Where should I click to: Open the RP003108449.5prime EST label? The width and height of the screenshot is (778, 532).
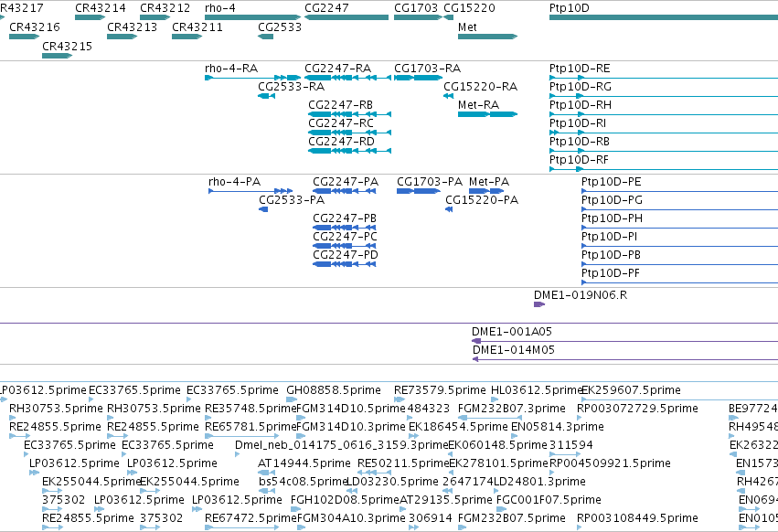click(x=637, y=518)
